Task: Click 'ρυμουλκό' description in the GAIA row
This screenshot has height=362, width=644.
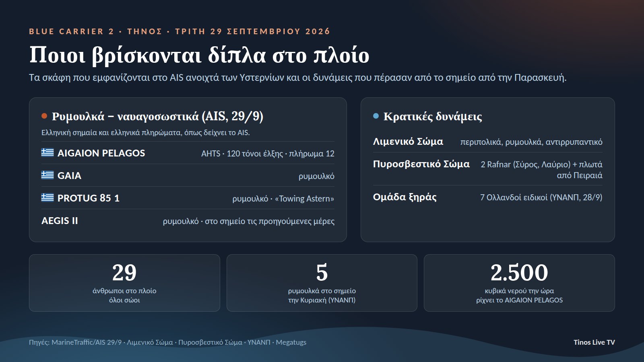Action: click(316, 176)
